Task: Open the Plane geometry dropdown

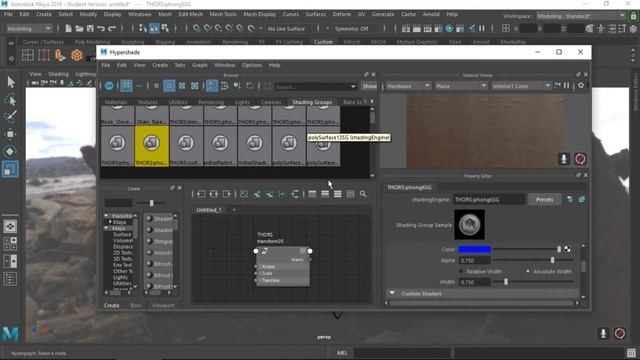Action: pyautogui.click(x=461, y=86)
